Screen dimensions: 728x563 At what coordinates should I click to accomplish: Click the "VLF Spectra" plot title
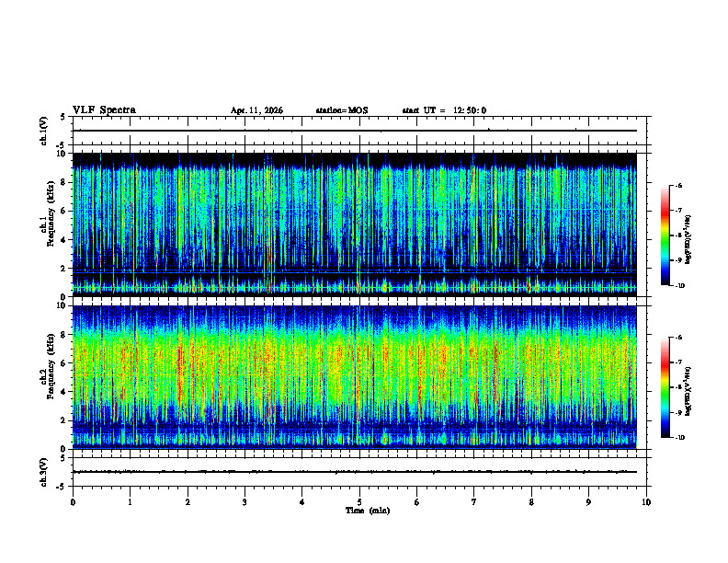(104, 110)
